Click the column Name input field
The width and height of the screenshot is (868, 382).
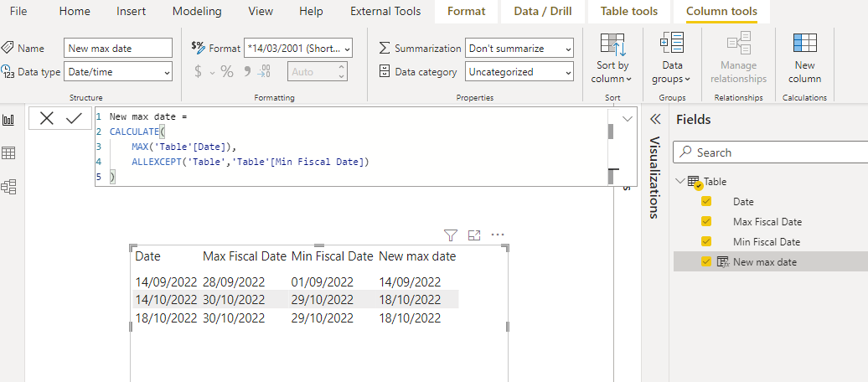click(118, 49)
